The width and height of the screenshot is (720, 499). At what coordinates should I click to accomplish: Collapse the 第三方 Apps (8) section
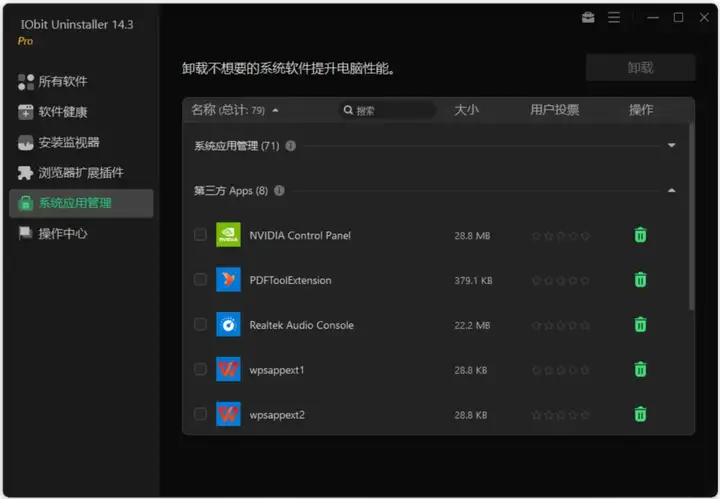pos(671,191)
